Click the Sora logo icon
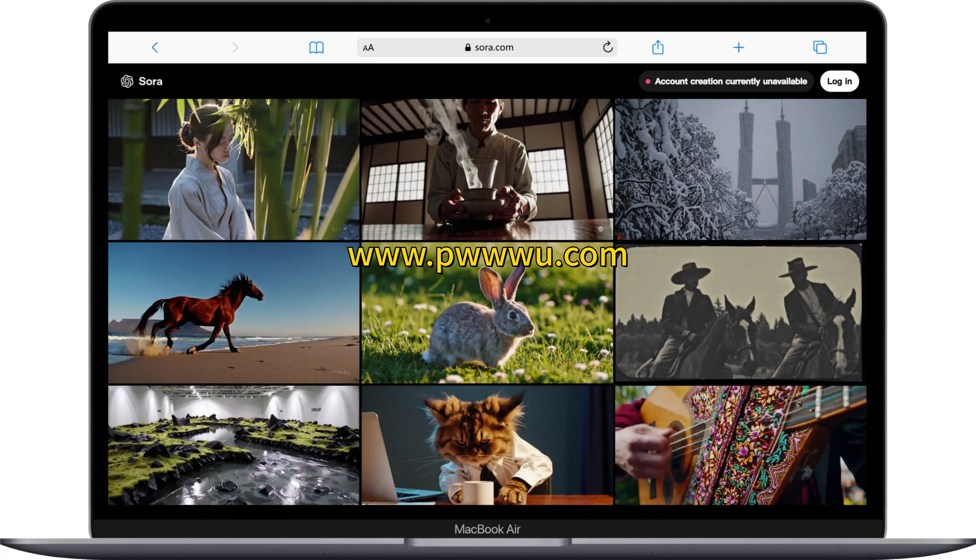The height and width of the screenshot is (560, 976). click(127, 82)
